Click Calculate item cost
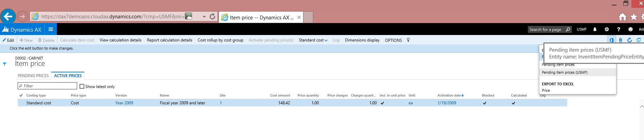 (x=77, y=40)
